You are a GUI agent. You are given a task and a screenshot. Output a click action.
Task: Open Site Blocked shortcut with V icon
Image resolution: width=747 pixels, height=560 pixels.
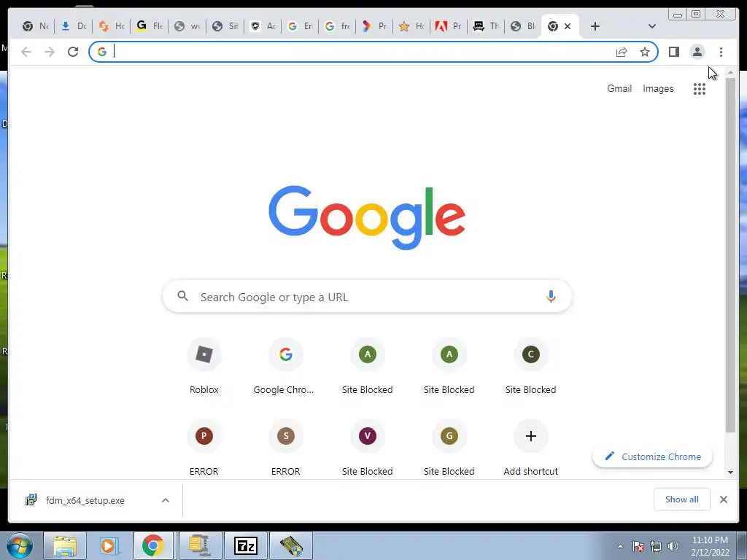368,448
